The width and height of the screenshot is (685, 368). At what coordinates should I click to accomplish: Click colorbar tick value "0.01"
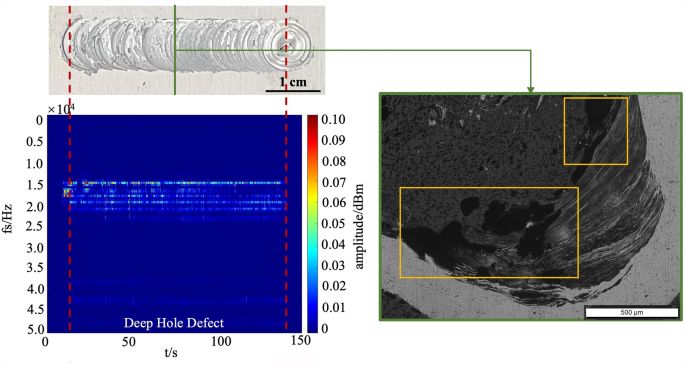[x=333, y=308]
